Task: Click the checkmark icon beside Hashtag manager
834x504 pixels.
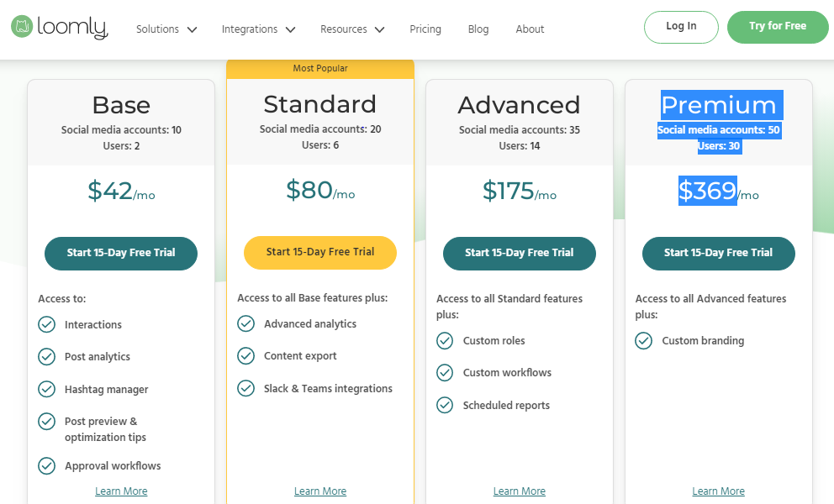Action: coord(46,389)
